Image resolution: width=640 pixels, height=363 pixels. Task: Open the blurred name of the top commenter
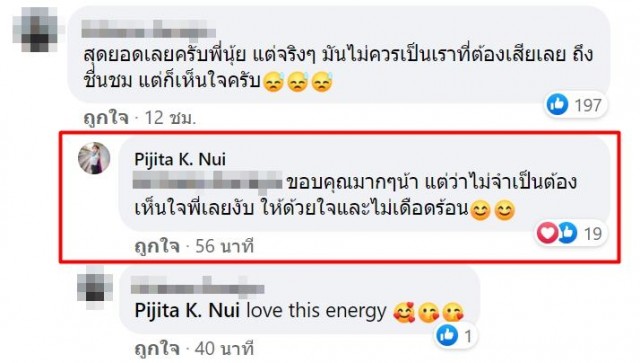(x=149, y=29)
